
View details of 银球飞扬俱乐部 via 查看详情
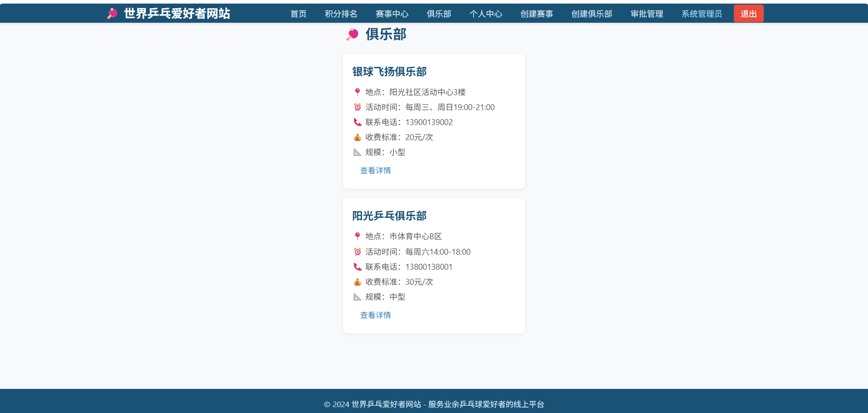click(376, 171)
